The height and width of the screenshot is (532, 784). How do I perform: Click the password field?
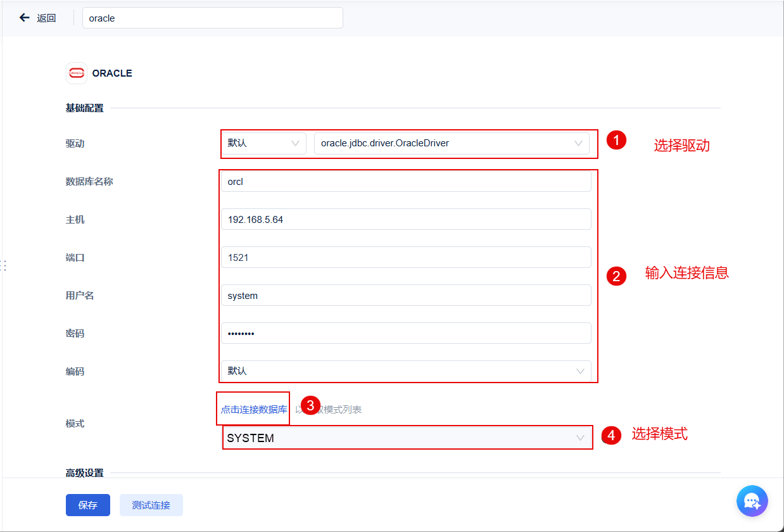pos(406,333)
